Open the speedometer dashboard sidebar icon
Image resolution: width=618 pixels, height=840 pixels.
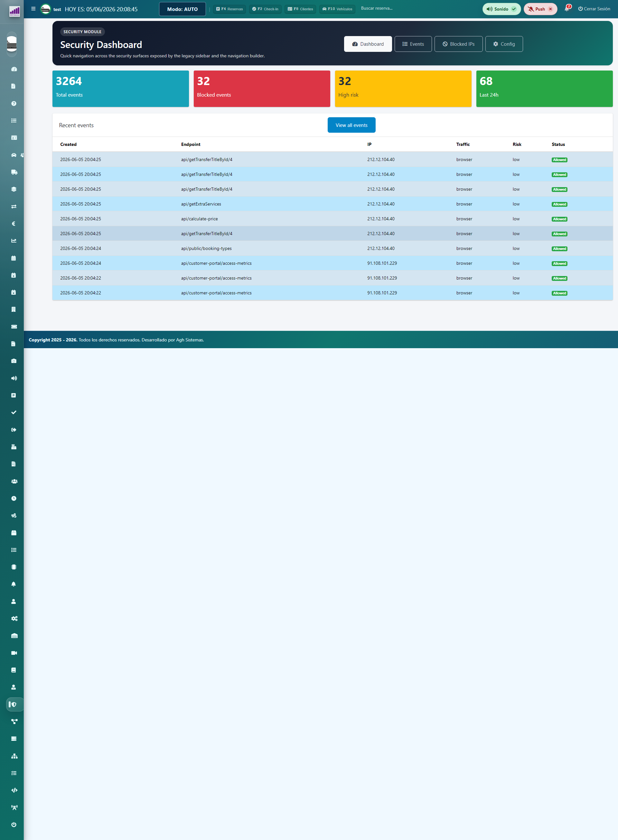[14, 69]
